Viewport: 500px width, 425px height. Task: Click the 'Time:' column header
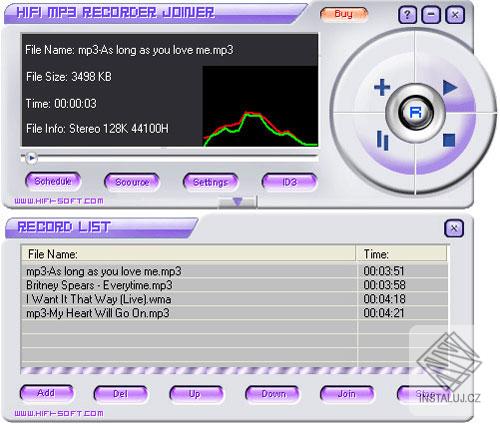pos(402,254)
